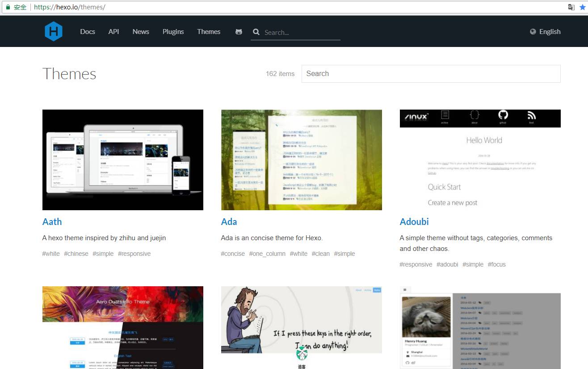Click the Hexo logo in the navbar
The width and height of the screenshot is (588, 369).
tap(54, 31)
